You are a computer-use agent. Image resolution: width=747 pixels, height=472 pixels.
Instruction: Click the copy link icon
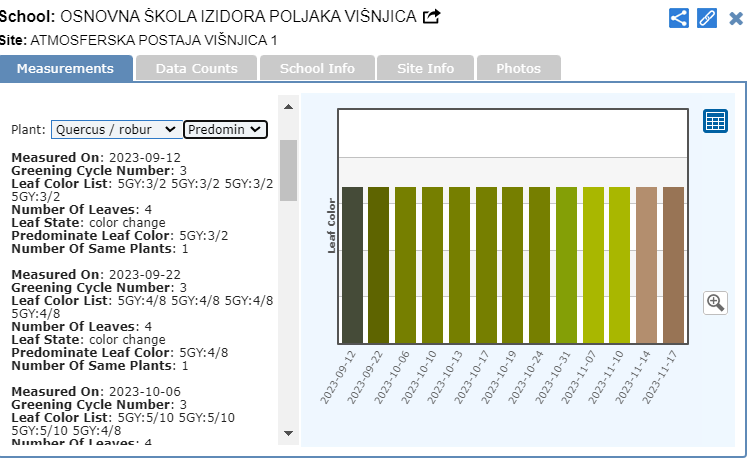coord(707,18)
